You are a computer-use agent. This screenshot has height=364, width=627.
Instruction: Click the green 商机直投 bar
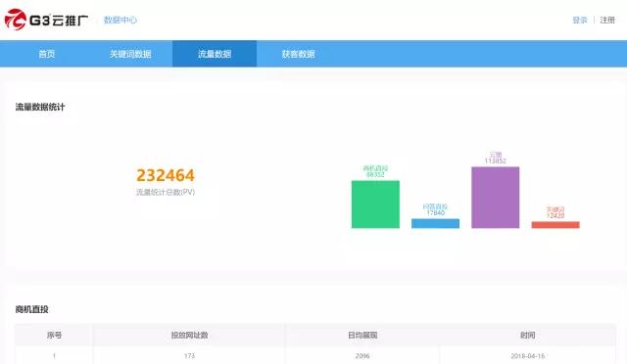tap(375, 205)
